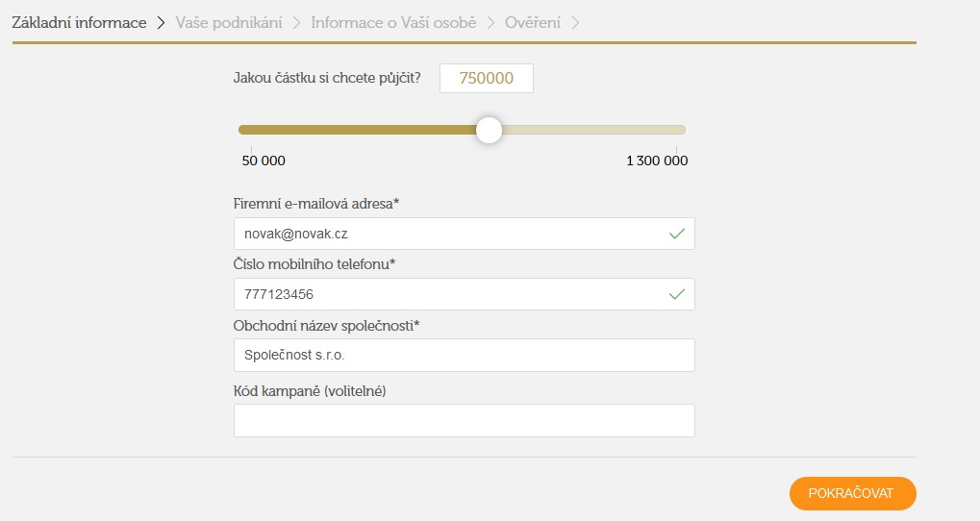
Task: Click the chevron arrow after Základní informace
Action: click(161, 23)
